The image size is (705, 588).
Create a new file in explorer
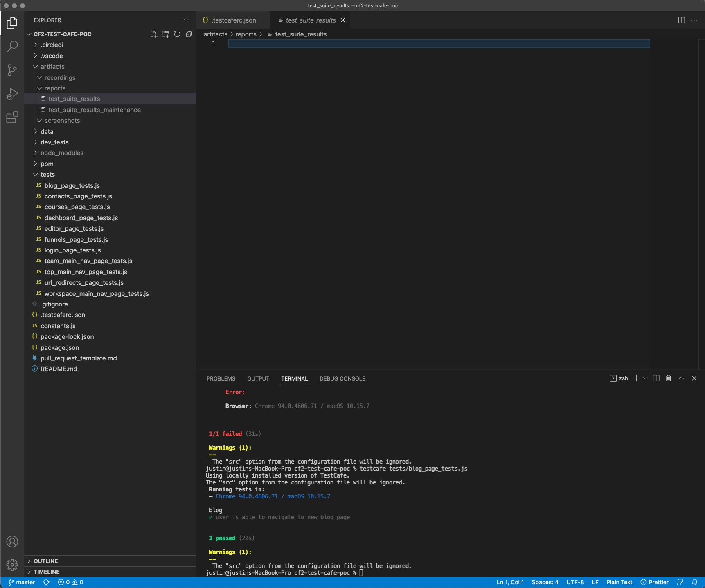click(154, 34)
